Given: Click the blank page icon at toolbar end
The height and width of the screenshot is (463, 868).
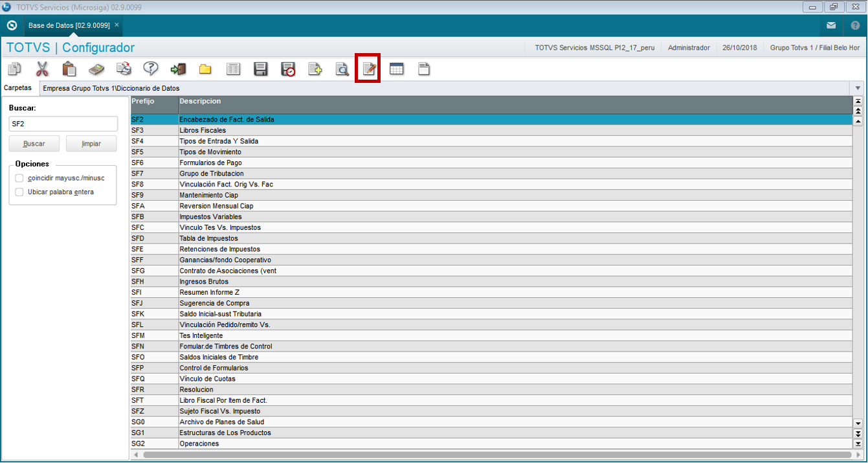Looking at the screenshot, I should (423, 69).
